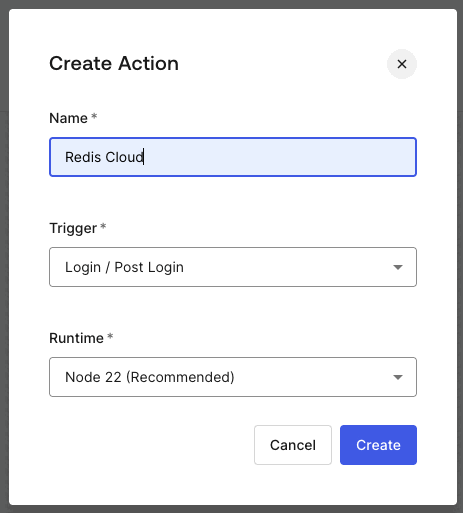Click the asterisk beside the Name label
This screenshot has width=463, height=513.
94,116
